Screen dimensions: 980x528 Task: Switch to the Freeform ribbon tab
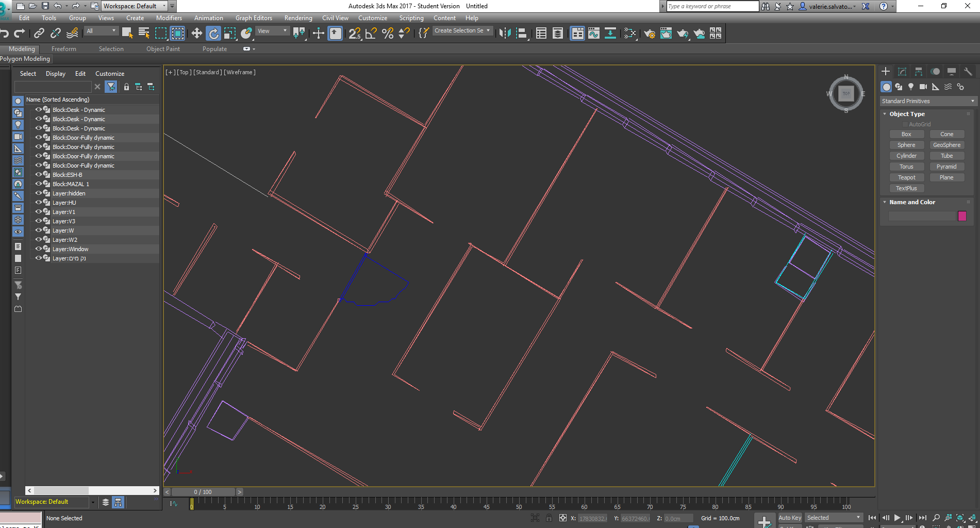point(63,48)
